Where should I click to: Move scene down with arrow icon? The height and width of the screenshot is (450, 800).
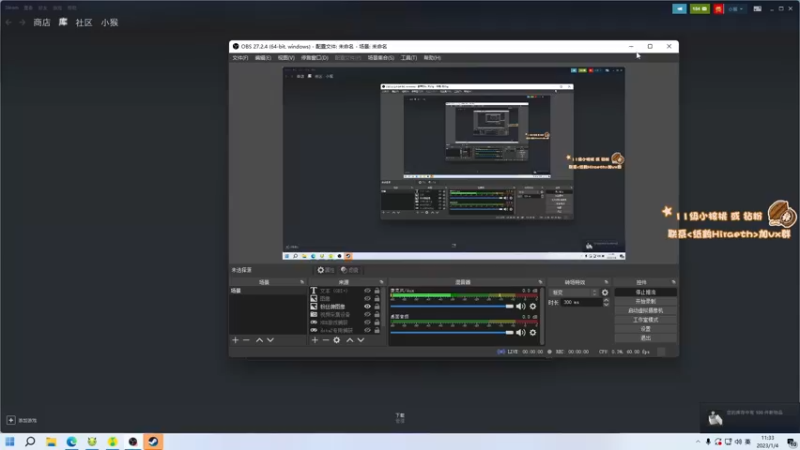(270, 340)
